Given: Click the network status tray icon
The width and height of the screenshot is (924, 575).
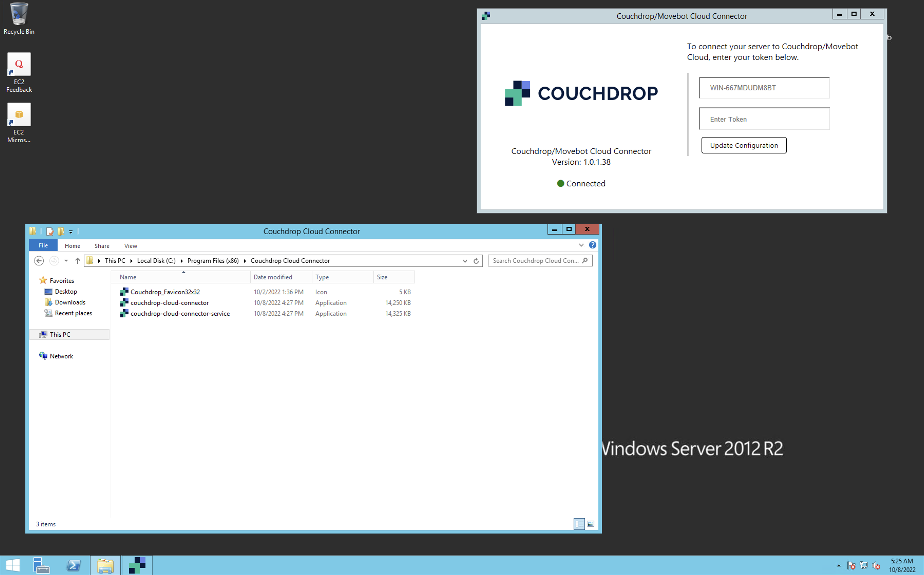Looking at the screenshot, I should point(864,565).
